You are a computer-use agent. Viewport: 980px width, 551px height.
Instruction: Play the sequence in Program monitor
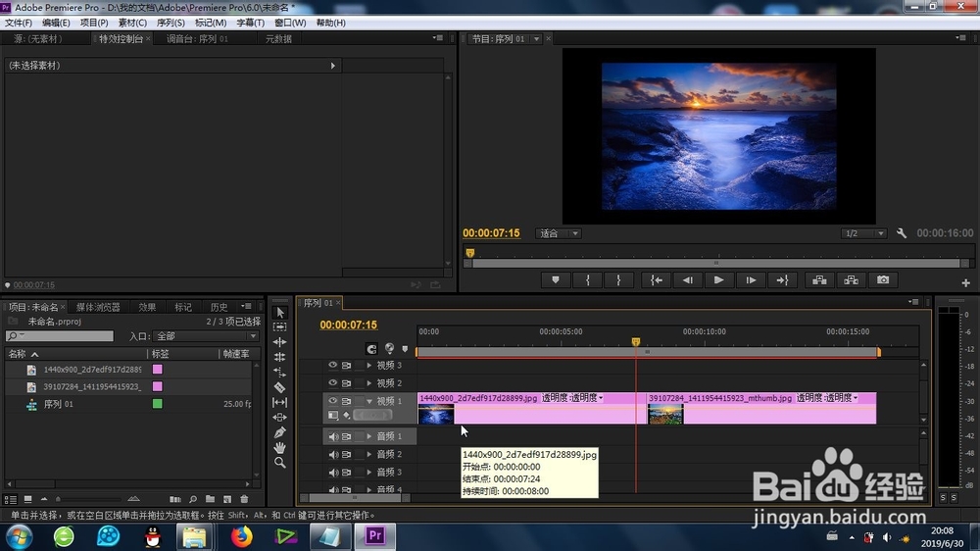(x=718, y=280)
